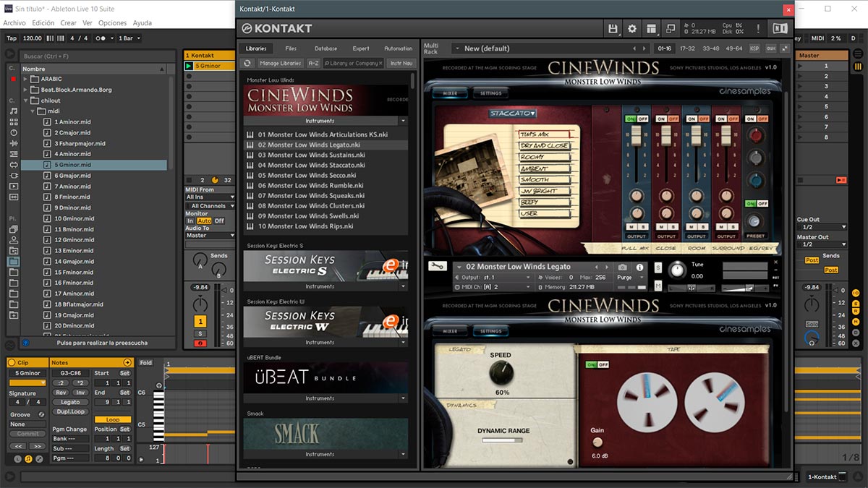Click the library search input field
The height and width of the screenshot is (488, 868).
click(x=354, y=64)
